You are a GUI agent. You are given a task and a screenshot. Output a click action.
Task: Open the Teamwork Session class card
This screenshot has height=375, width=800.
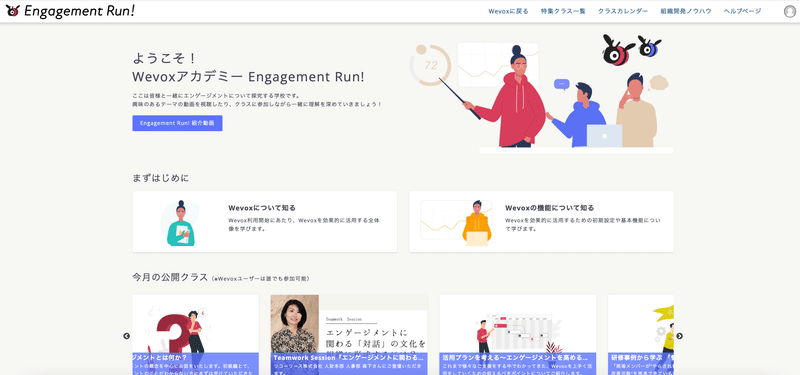(349, 335)
